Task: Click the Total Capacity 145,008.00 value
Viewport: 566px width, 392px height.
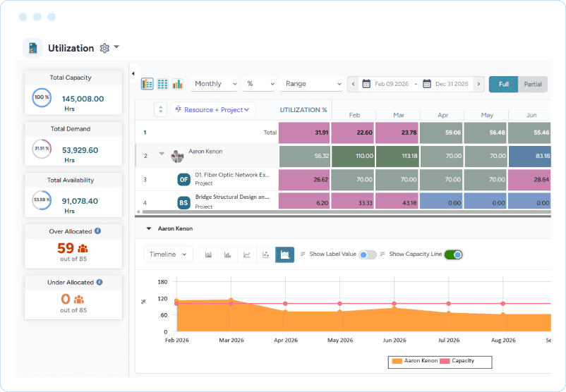Action: click(83, 99)
